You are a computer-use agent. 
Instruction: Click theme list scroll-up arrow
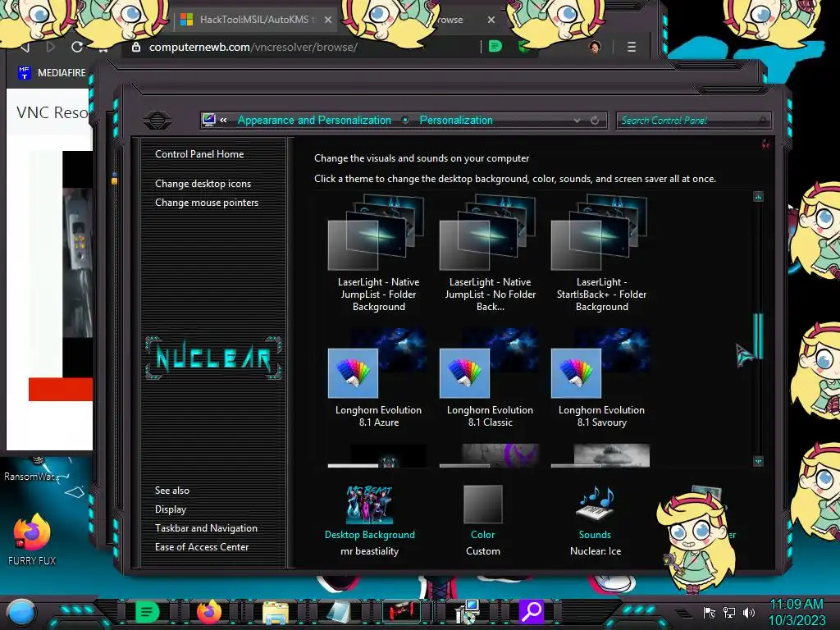[x=758, y=197]
